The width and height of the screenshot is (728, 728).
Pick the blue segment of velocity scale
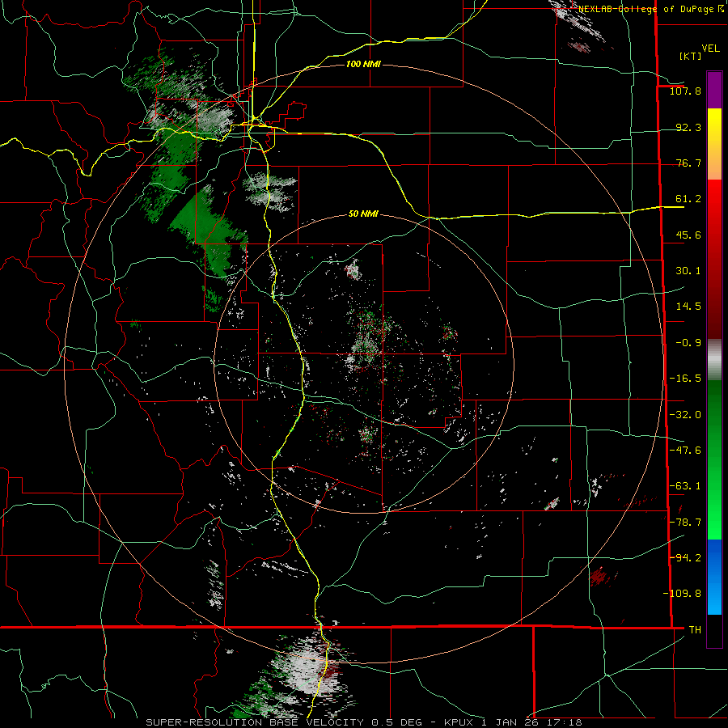click(714, 577)
